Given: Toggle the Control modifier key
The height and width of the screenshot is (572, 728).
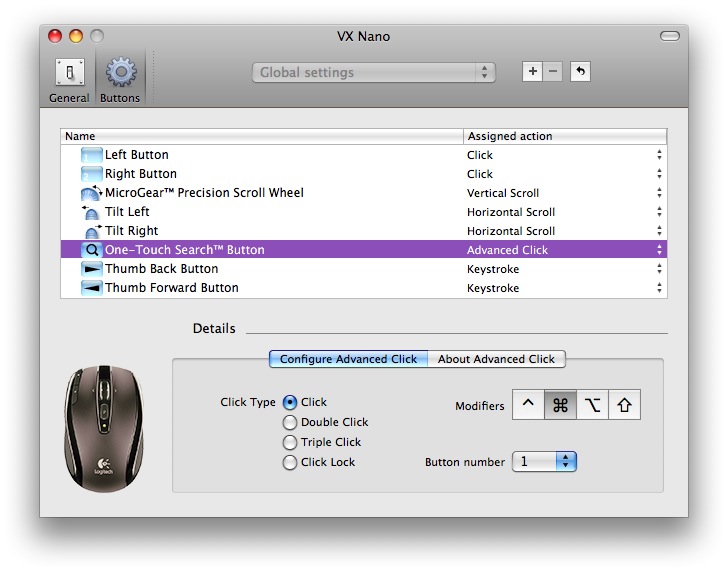Looking at the screenshot, I should 528,405.
